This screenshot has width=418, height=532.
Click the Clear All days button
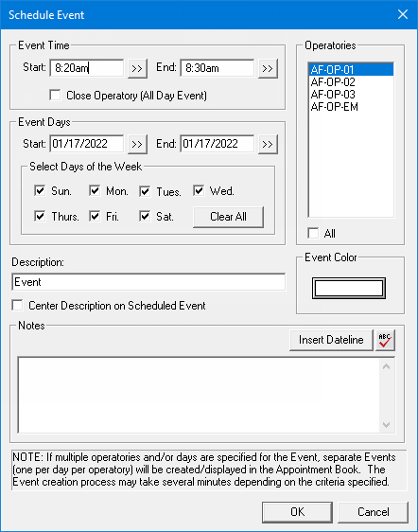click(228, 217)
